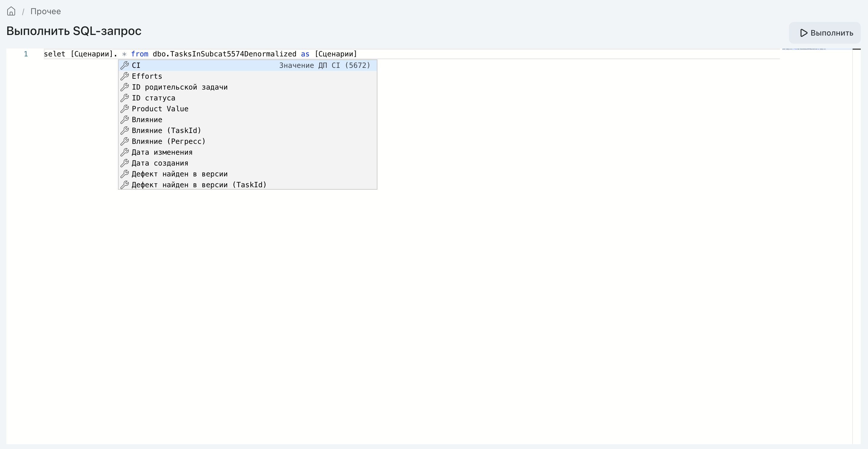Place cursor on the selet keyword
This screenshot has width=868, height=449.
(55, 54)
